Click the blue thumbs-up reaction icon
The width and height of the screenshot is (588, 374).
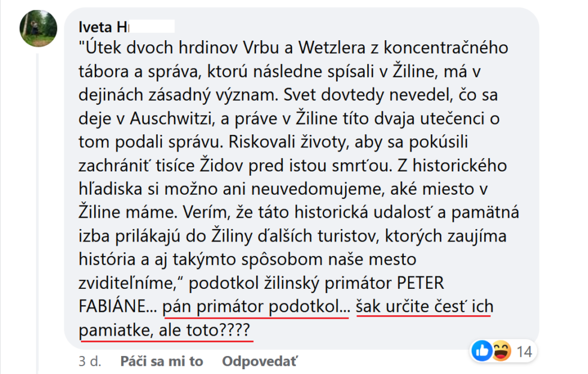click(481, 351)
